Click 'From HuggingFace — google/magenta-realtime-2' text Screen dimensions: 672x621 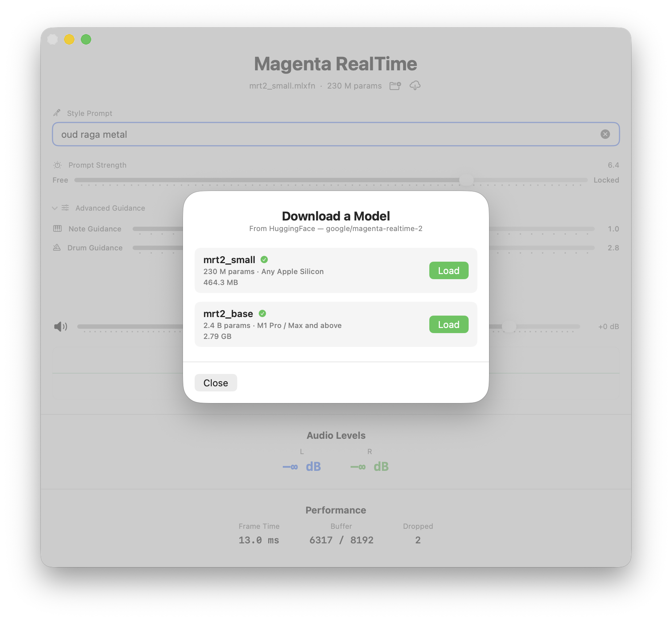pos(336,229)
